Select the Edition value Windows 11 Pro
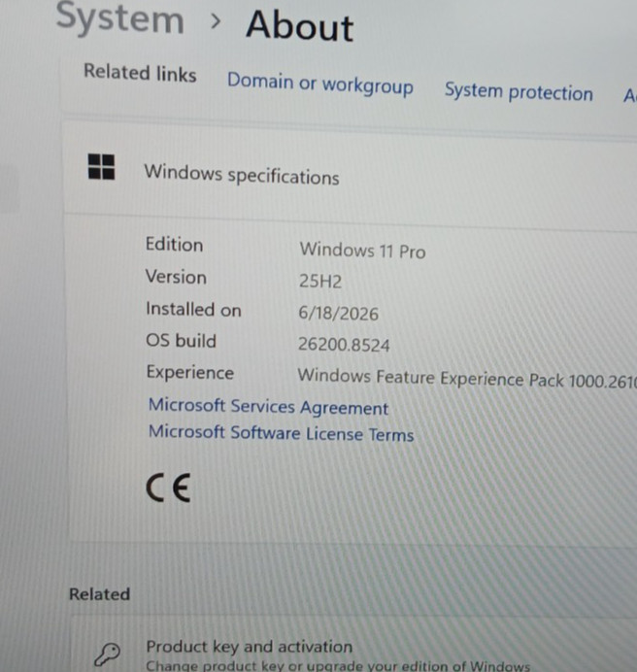The image size is (637, 672). [362, 250]
